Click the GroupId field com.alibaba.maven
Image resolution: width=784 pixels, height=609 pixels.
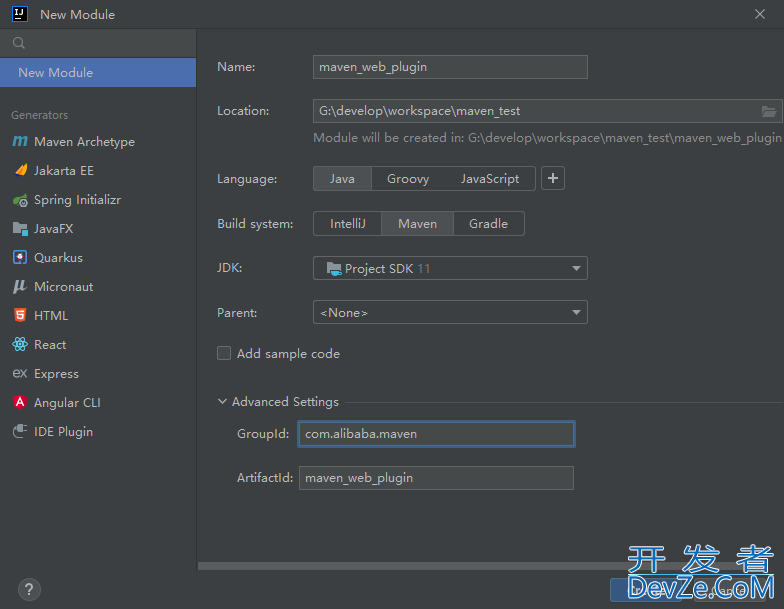coord(436,434)
